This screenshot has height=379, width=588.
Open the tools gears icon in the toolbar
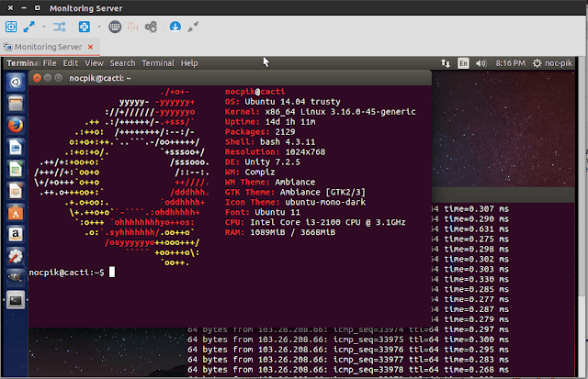(151, 27)
